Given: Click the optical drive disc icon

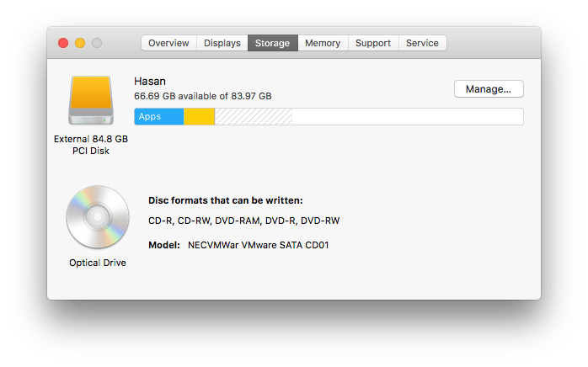Looking at the screenshot, I should click(97, 217).
